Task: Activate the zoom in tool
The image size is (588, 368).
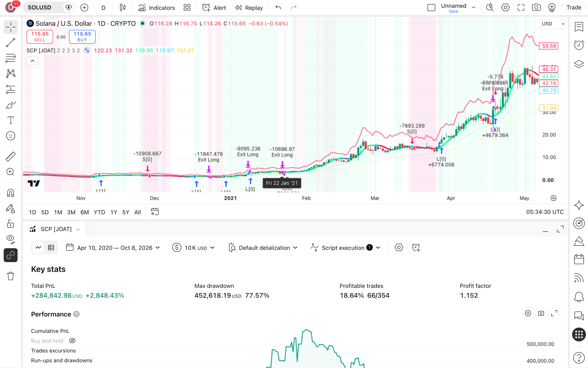Action: point(11,172)
